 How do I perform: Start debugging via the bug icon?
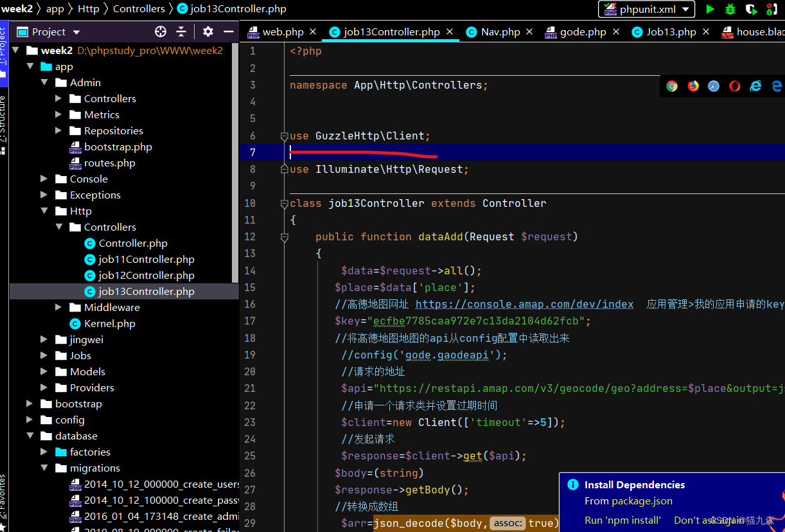tap(729, 9)
